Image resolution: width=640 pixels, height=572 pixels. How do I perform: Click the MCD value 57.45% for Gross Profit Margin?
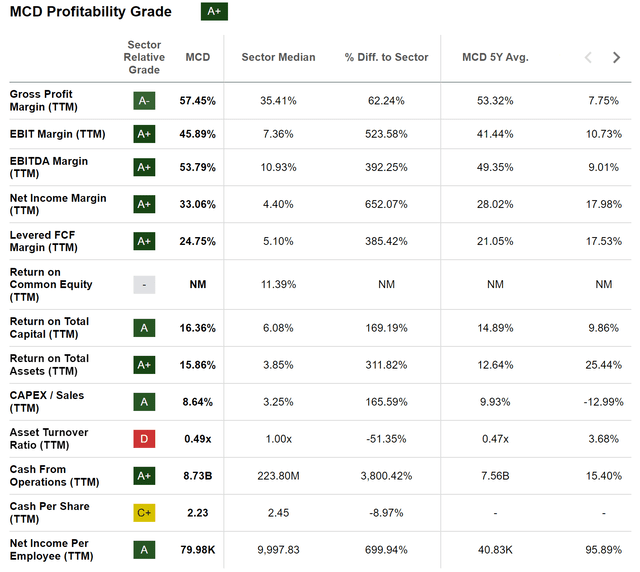198,100
